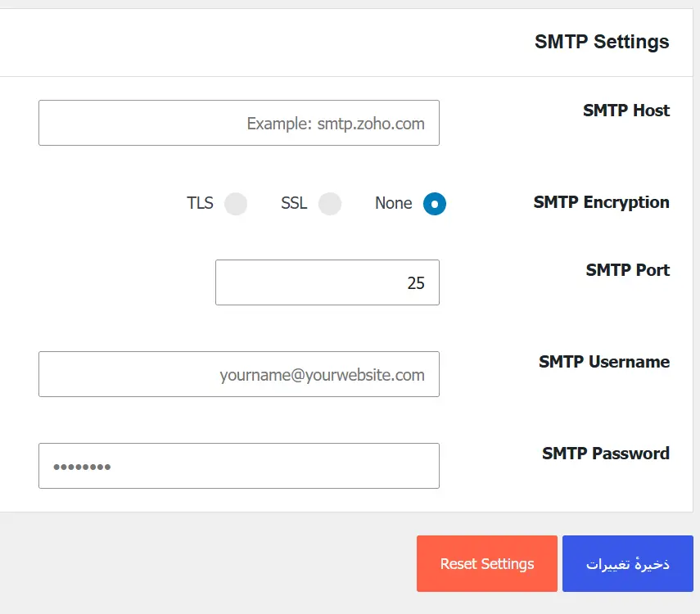Click the SMTP Settings heading
Screen dimensions: 700x614
[602, 42]
